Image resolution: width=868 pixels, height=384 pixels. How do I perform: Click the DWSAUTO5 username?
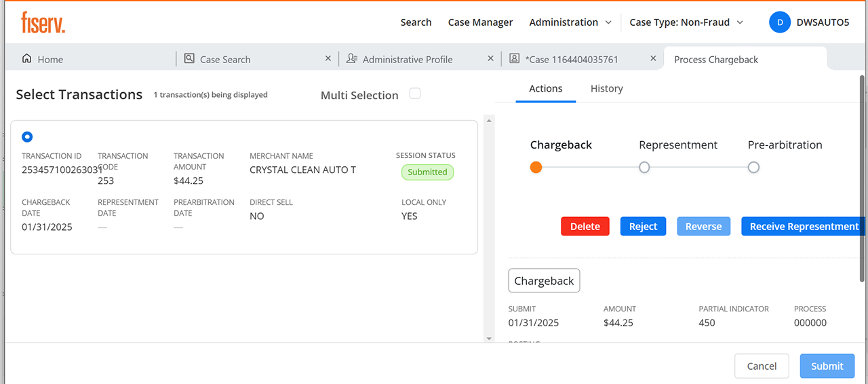click(823, 22)
